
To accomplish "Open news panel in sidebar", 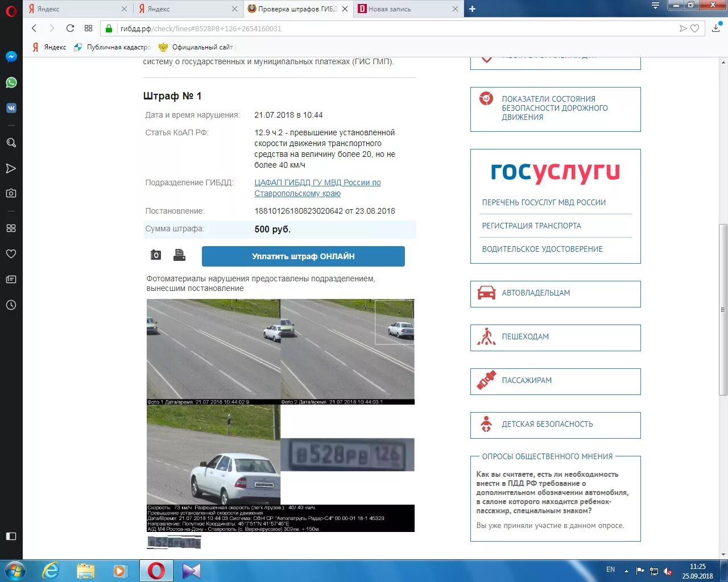I will click(11, 279).
